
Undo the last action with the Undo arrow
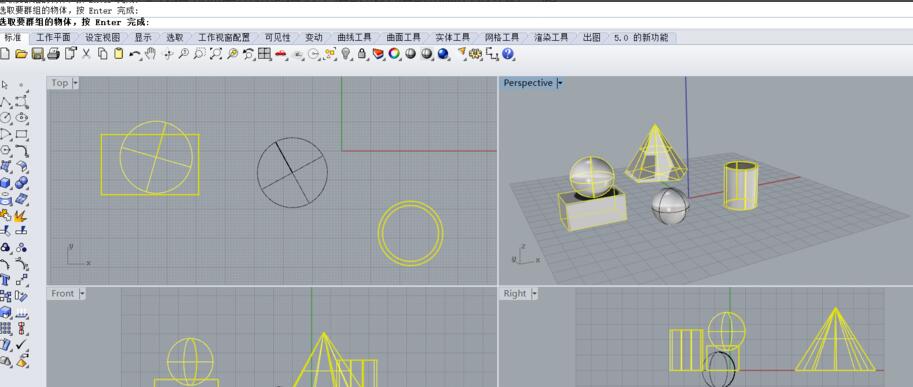tap(135, 54)
